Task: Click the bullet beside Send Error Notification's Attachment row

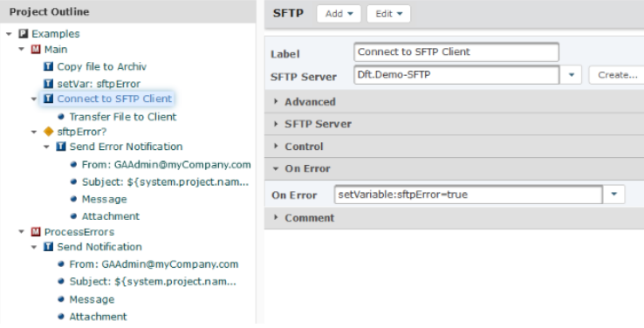Action: (73, 216)
